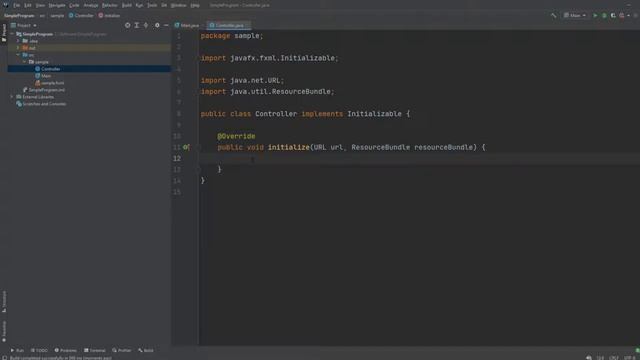The image size is (640, 360).
Task: Open the Terminal tool window
Action: (95, 350)
